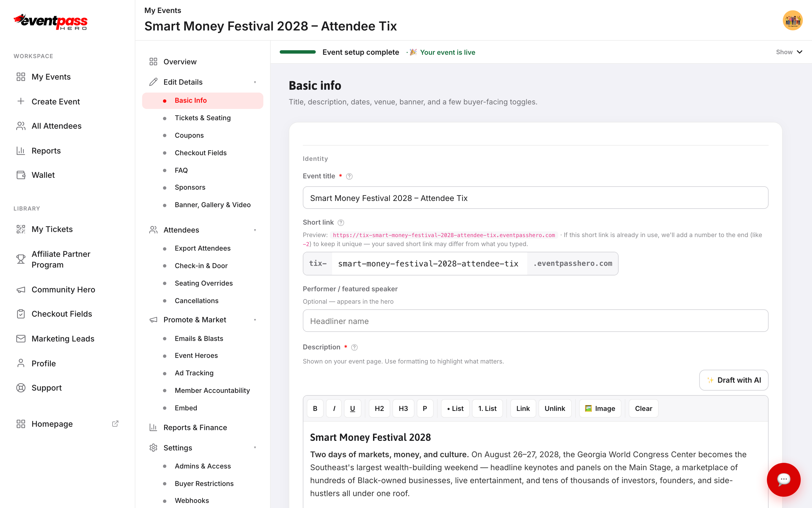This screenshot has width=812, height=508.
Task: Clear description formatting with Clear button
Action: click(x=644, y=409)
